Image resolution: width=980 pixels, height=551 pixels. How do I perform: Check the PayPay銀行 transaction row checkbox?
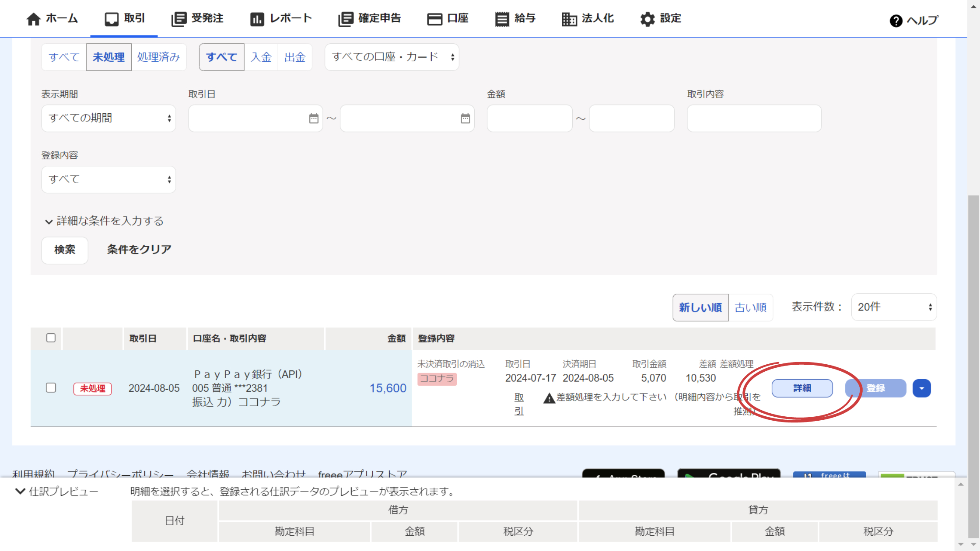coord(51,388)
